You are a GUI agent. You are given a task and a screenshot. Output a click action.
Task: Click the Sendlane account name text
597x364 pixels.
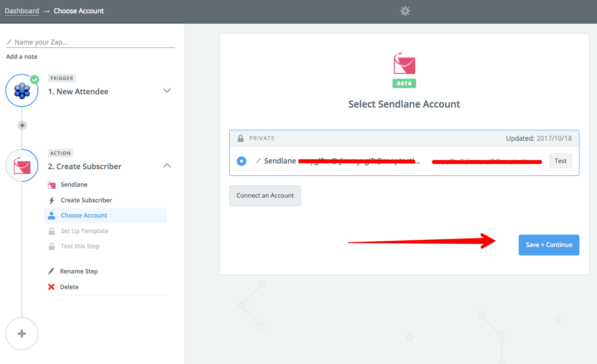pos(342,161)
